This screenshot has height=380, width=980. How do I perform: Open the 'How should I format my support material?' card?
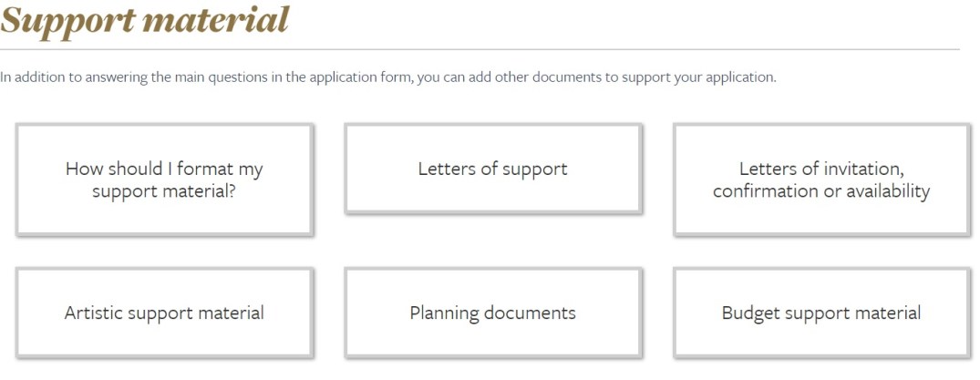point(164,180)
